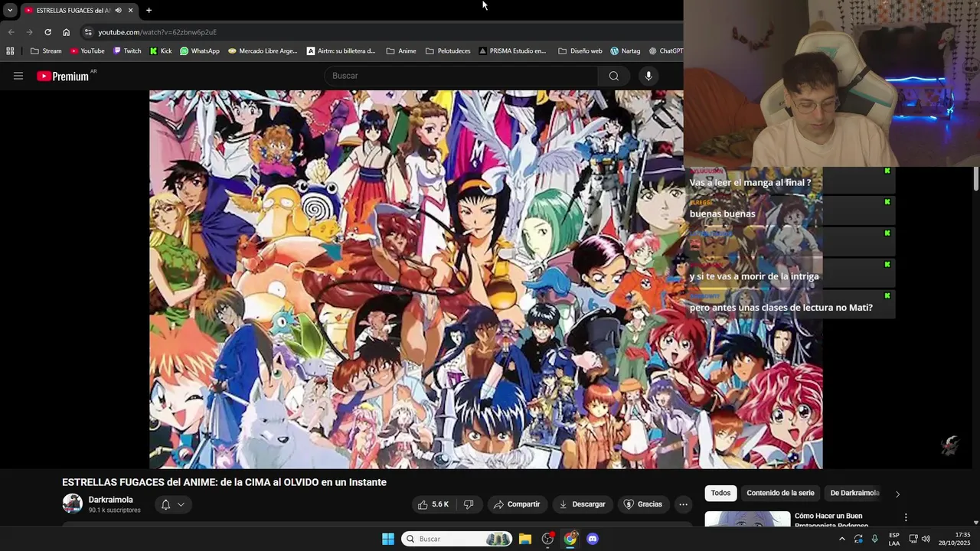Mute the tab via speaker icon in tab

tap(118, 10)
